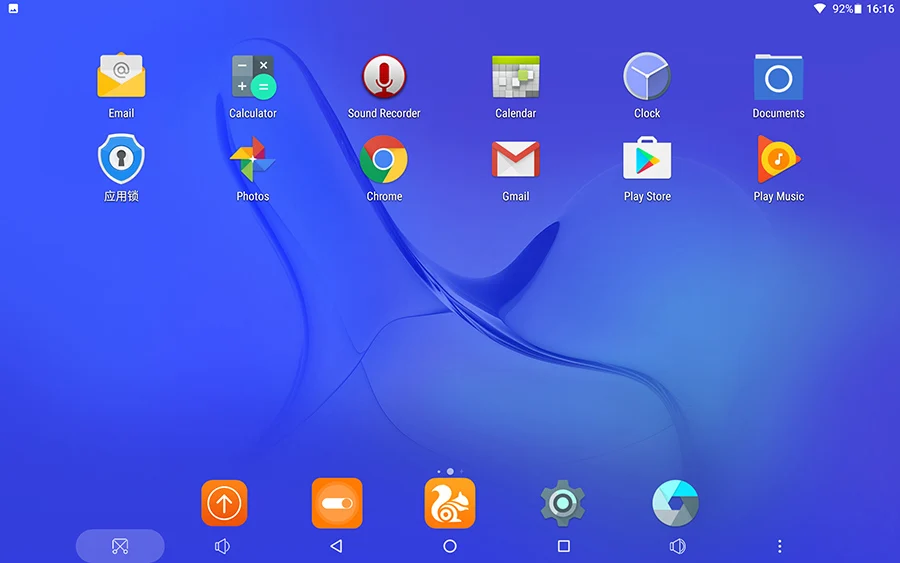Launch the Clock app
This screenshot has height=563, width=900.
tap(647, 76)
